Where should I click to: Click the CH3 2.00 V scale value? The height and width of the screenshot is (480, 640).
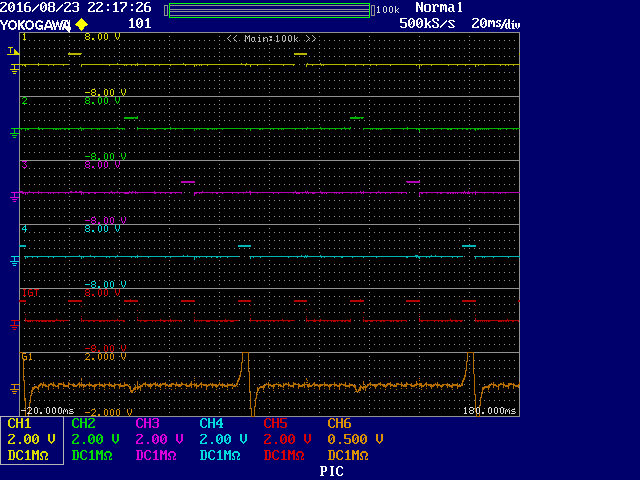point(159,440)
